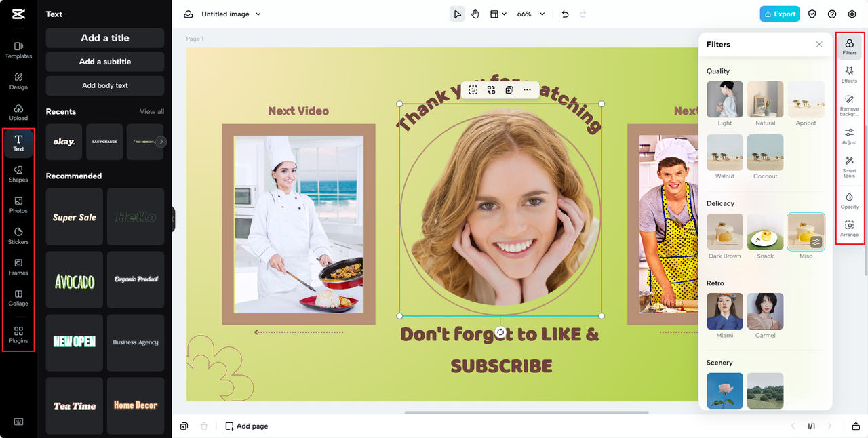The image size is (868, 438).
Task: Open the Photos panel
Action: 18,205
